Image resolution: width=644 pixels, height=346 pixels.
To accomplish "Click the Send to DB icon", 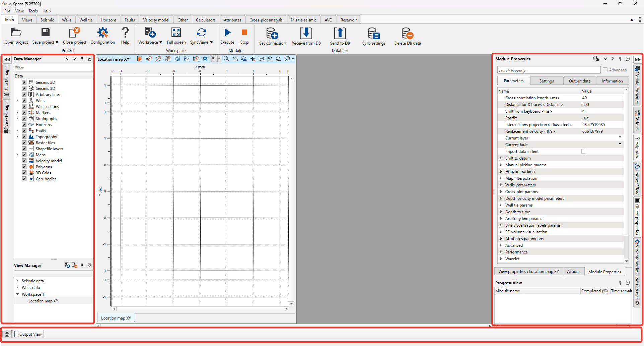I will coord(340,34).
